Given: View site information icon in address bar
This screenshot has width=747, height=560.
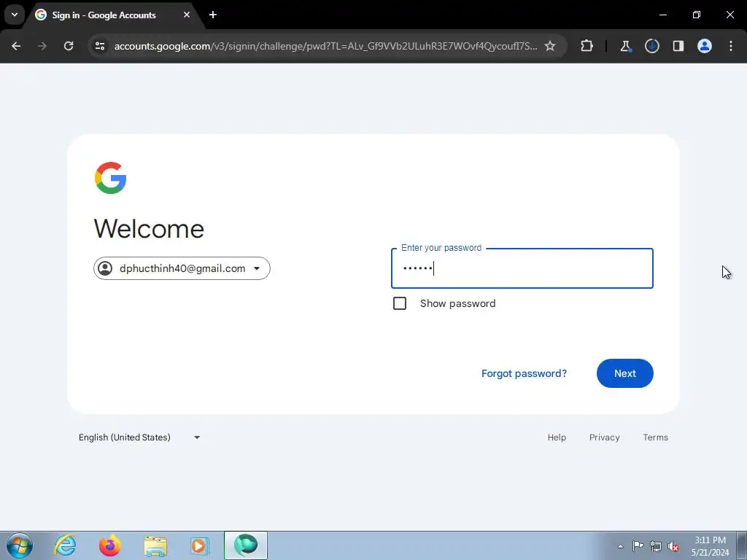Looking at the screenshot, I should [100, 46].
